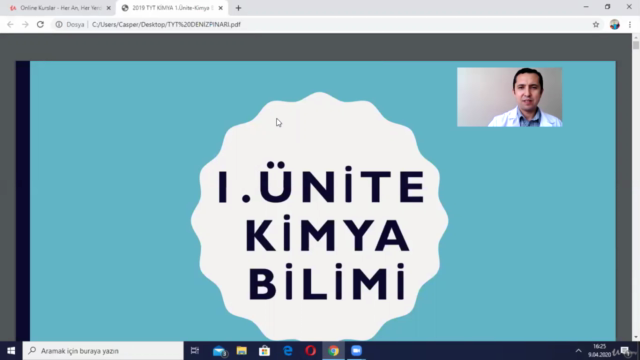Click the presenter webcam video thumbnail
The width and height of the screenshot is (640, 360).
(509, 97)
